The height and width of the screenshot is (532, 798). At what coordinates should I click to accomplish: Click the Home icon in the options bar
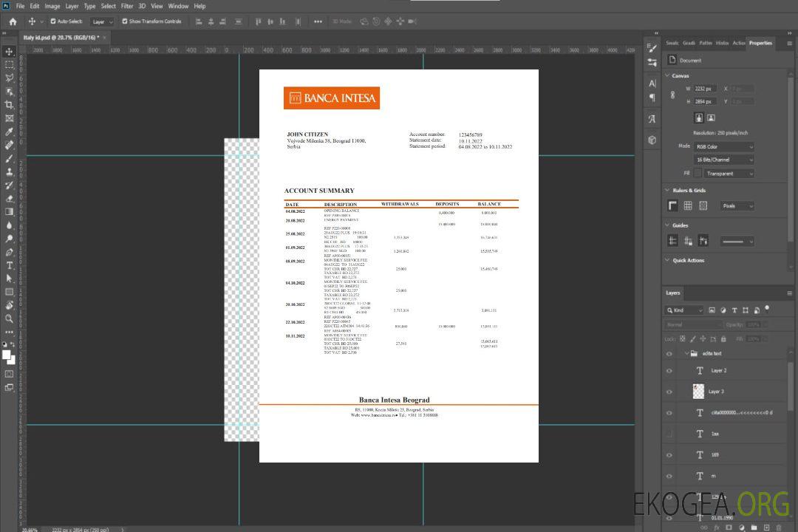click(x=13, y=21)
